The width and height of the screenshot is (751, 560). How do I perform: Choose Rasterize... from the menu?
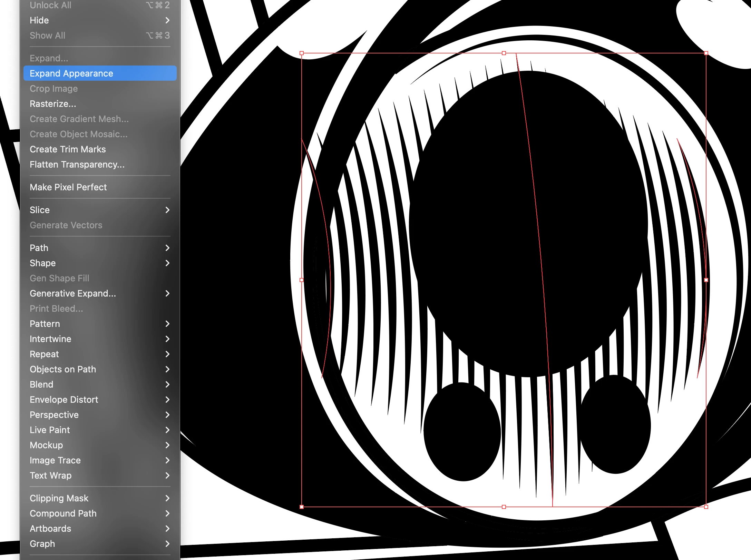tap(53, 104)
